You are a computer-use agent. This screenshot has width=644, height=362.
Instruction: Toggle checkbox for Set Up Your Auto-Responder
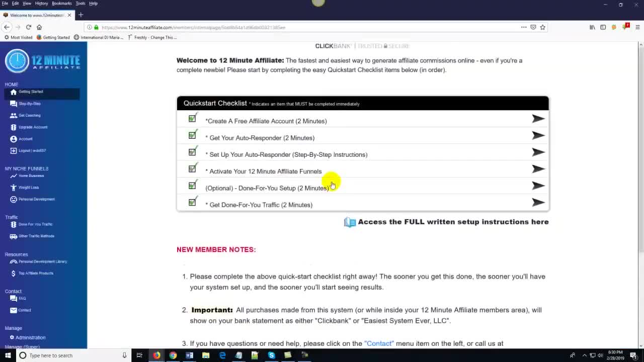tap(192, 152)
